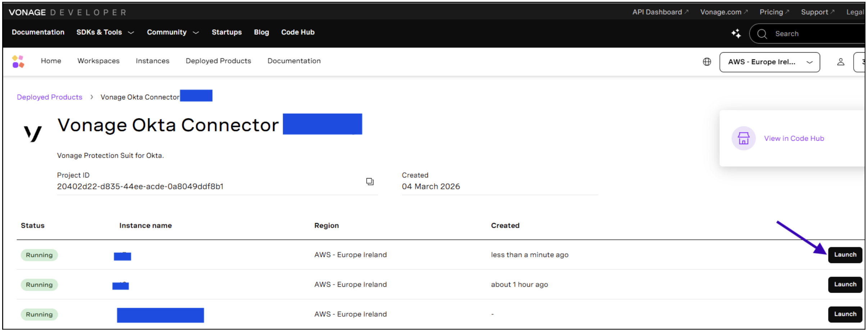The width and height of the screenshot is (868, 330).
Task: Click the VONAGE DEVELOPER header logo
Action: tap(68, 12)
